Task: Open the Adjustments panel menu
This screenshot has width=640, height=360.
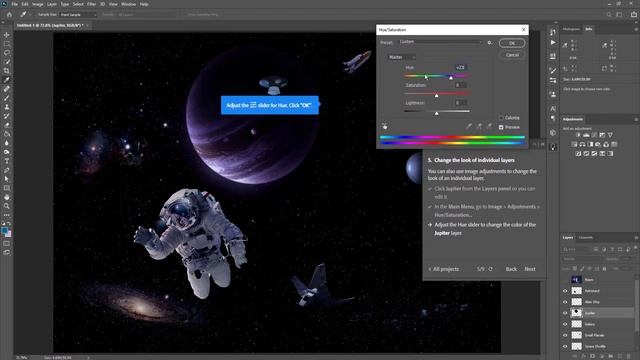Action: tap(636, 119)
